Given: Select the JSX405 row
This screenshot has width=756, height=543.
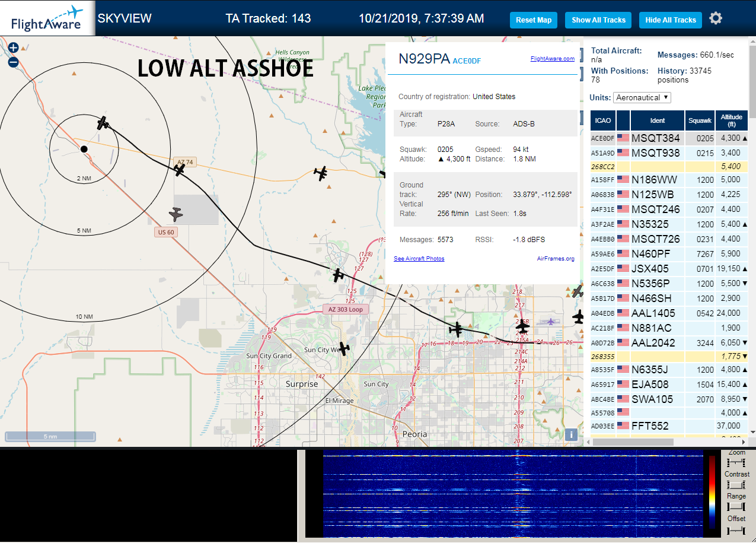Looking at the screenshot, I should pyautogui.click(x=669, y=269).
